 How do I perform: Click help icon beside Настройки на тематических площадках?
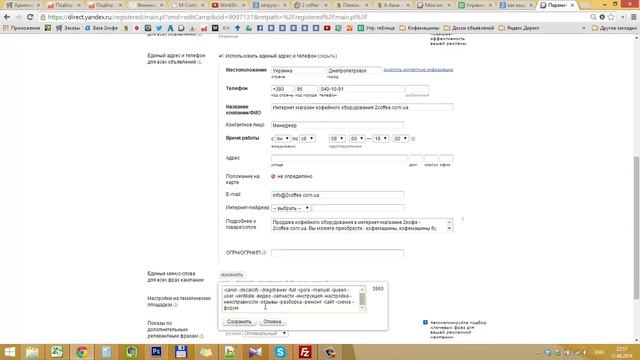[x=176, y=305]
